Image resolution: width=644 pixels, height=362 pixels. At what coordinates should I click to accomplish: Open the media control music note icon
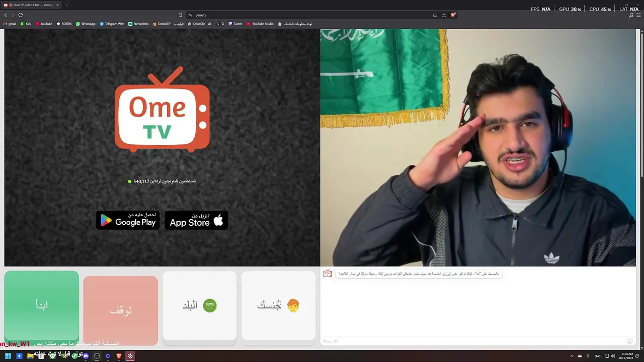[x=631, y=15]
